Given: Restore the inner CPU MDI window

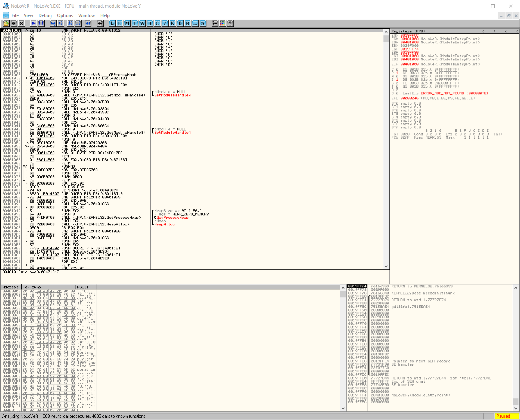Looking at the screenshot, I should pyautogui.click(x=509, y=15).
